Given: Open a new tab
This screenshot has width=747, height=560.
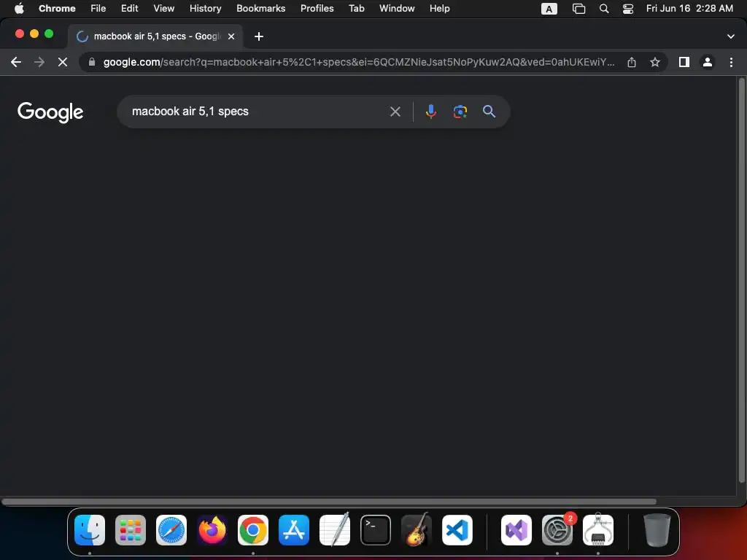Looking at the screenshot, I should pyautogui.click(x=259, y=36).
